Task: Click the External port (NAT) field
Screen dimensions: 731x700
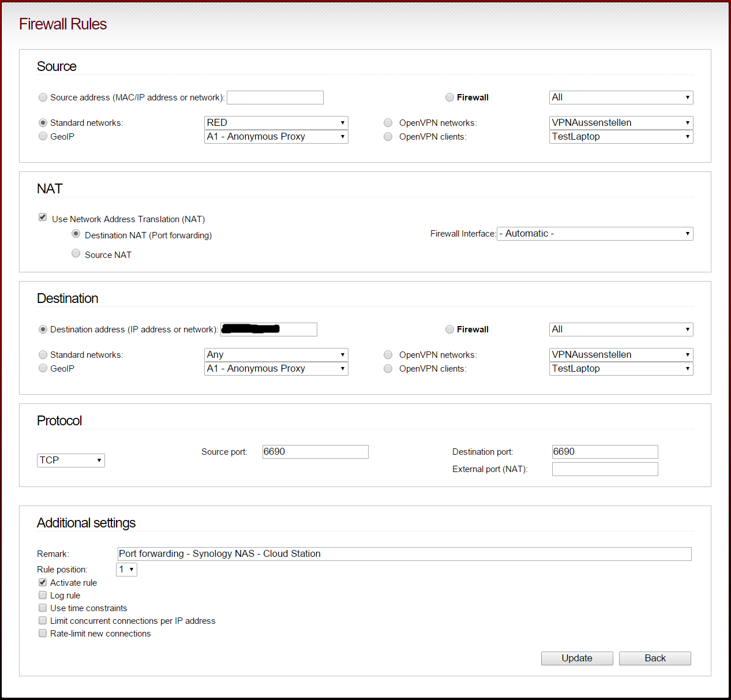Action: tap(605, 469)
